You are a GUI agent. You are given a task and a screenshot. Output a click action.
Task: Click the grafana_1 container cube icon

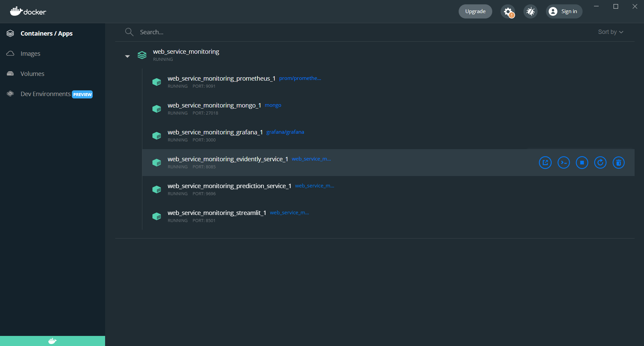coord(157,136)
